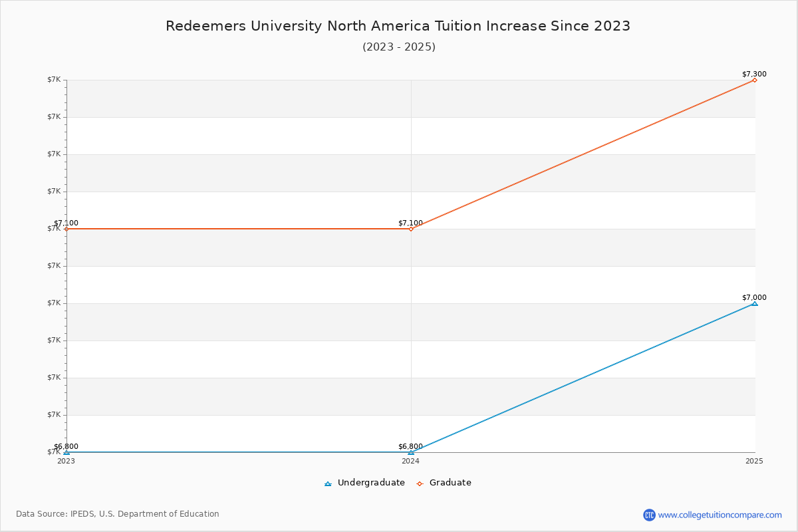Click the Graduate legend diamond marker icon
This screenshot has height=532, width=798.
click(420, 483)
